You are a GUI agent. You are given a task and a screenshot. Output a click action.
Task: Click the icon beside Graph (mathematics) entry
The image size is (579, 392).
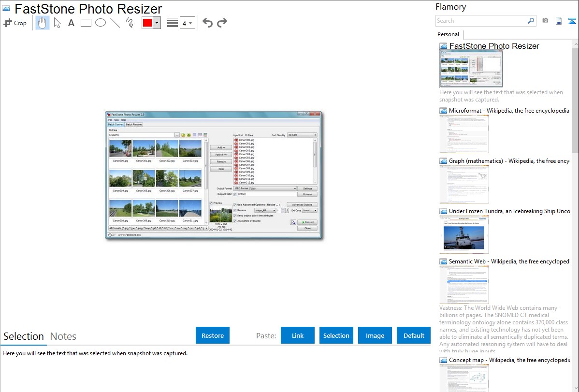(x=443, y=161)
